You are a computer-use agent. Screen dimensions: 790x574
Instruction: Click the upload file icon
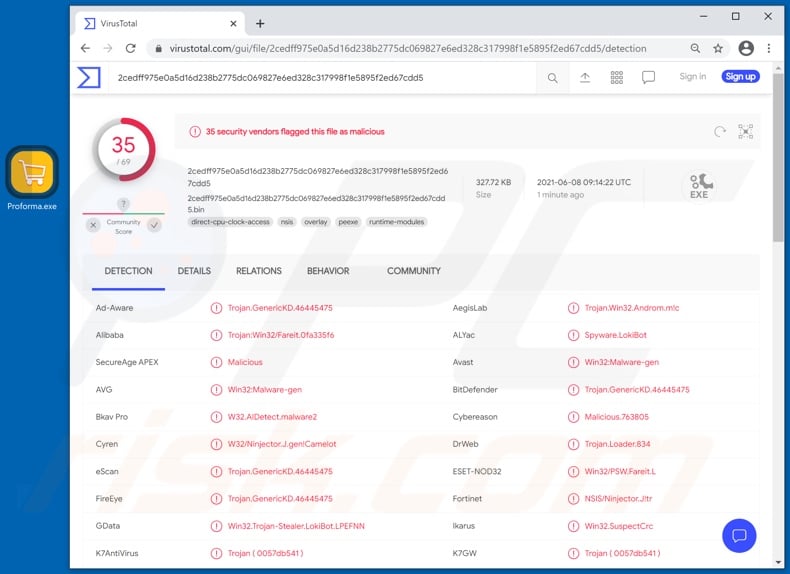pos(585,78)
